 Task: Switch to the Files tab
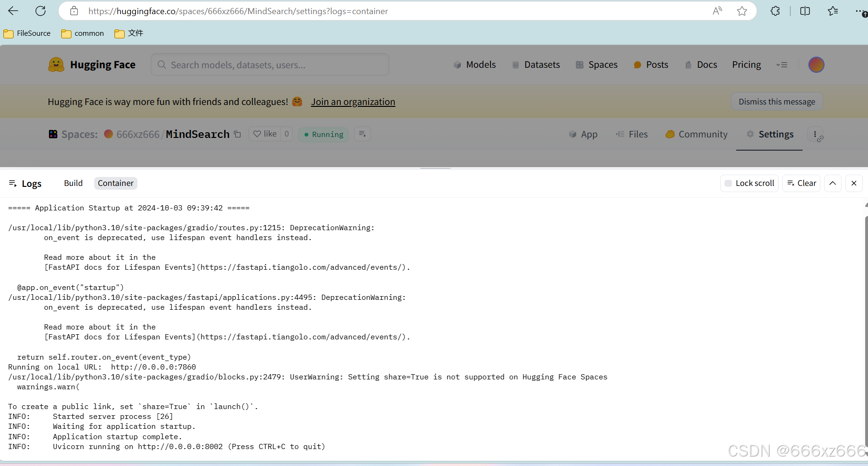coord(632,134)
